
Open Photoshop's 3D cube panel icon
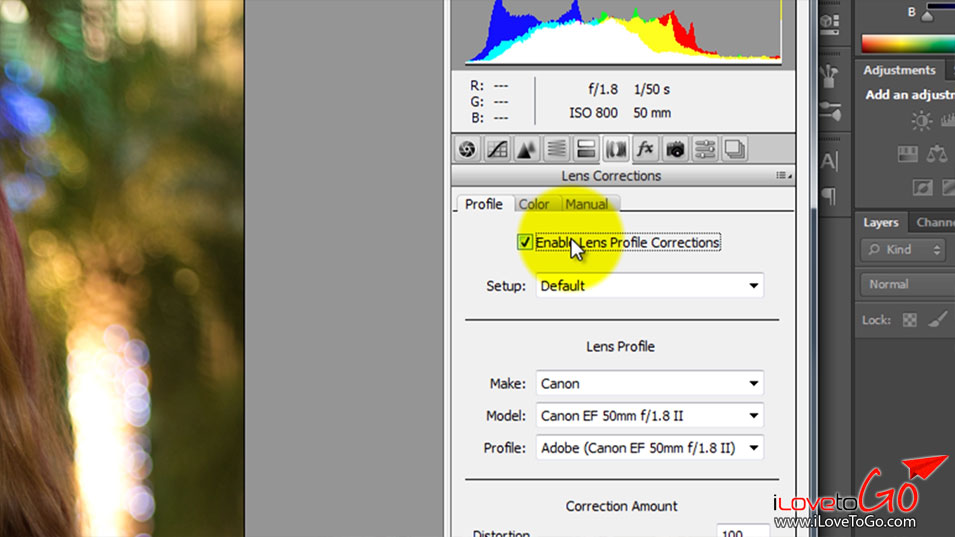click(829, 23)
